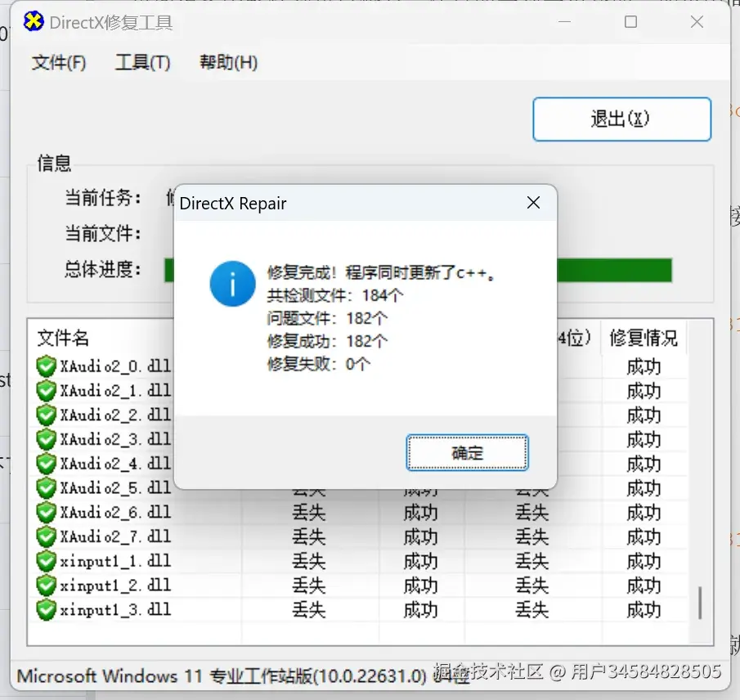Select the XAudio2_7.dll file name
Screen dimensions: 740x700
pos(115,537)
